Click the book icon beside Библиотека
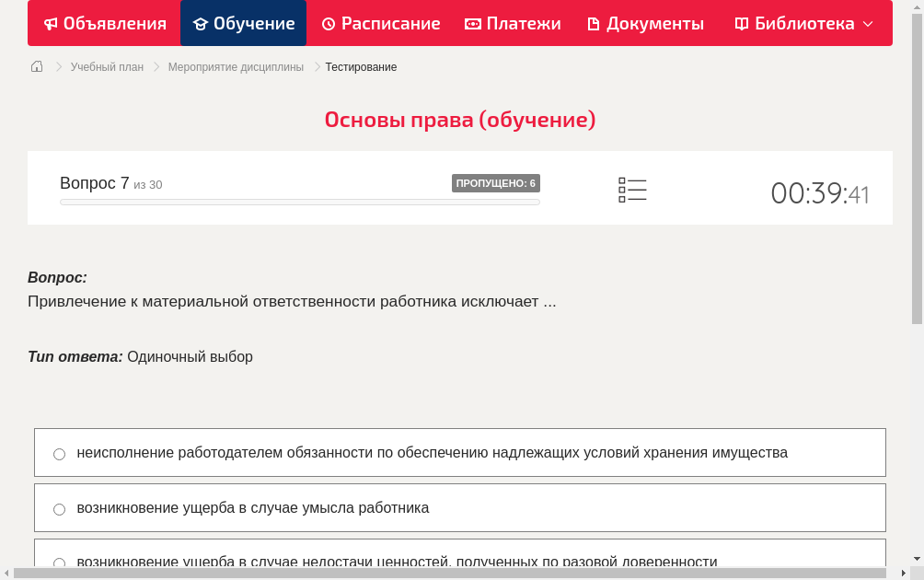This screenshot has height=580, width=924. (x=742, y=23)
